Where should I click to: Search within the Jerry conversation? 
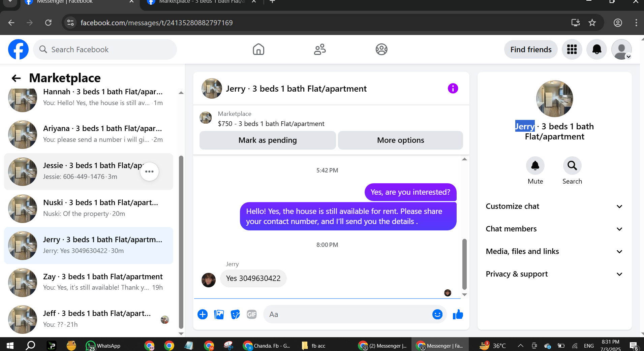click(x=572, y=166)
